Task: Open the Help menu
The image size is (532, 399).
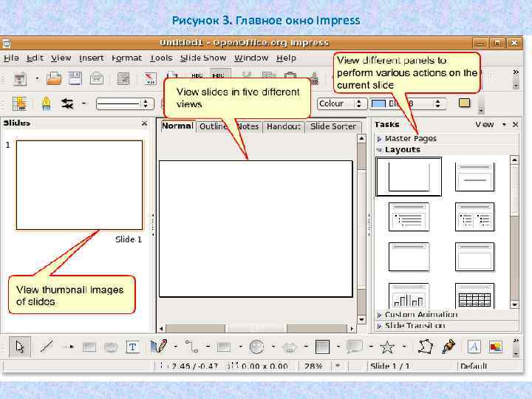Action: (x=286, y=58)
